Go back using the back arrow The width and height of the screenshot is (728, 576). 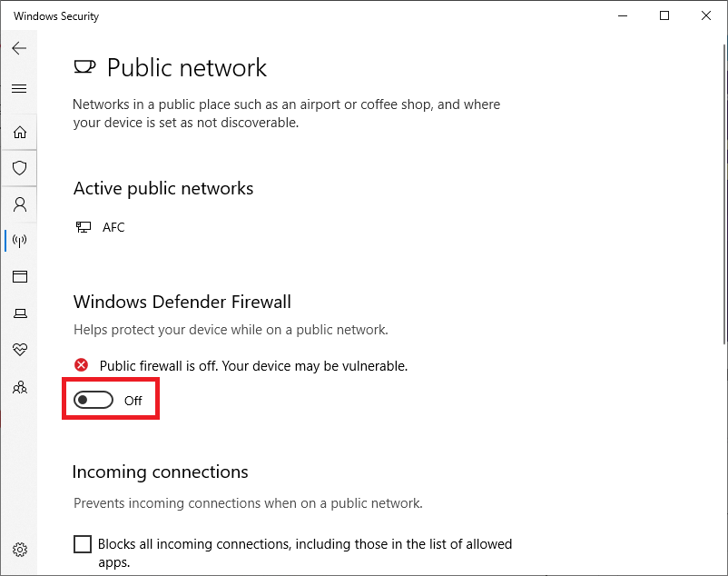coord(19,48)
